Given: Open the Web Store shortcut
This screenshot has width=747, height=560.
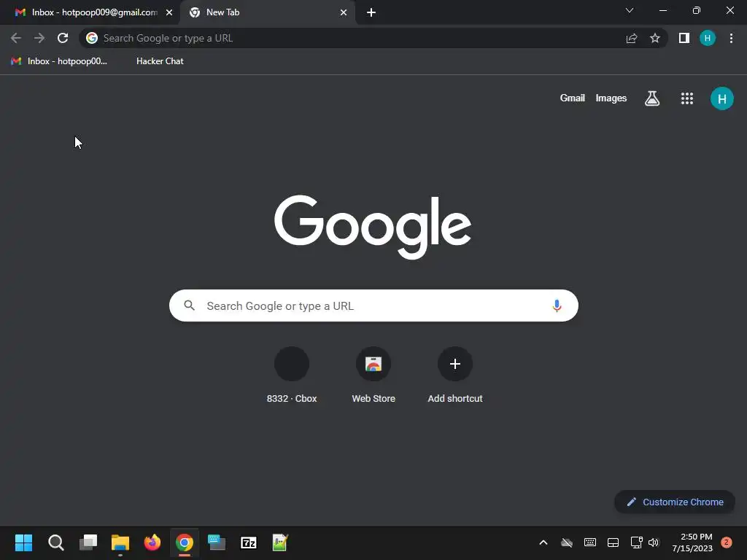Looking at the screenshot, I should [x=373, y=376].
